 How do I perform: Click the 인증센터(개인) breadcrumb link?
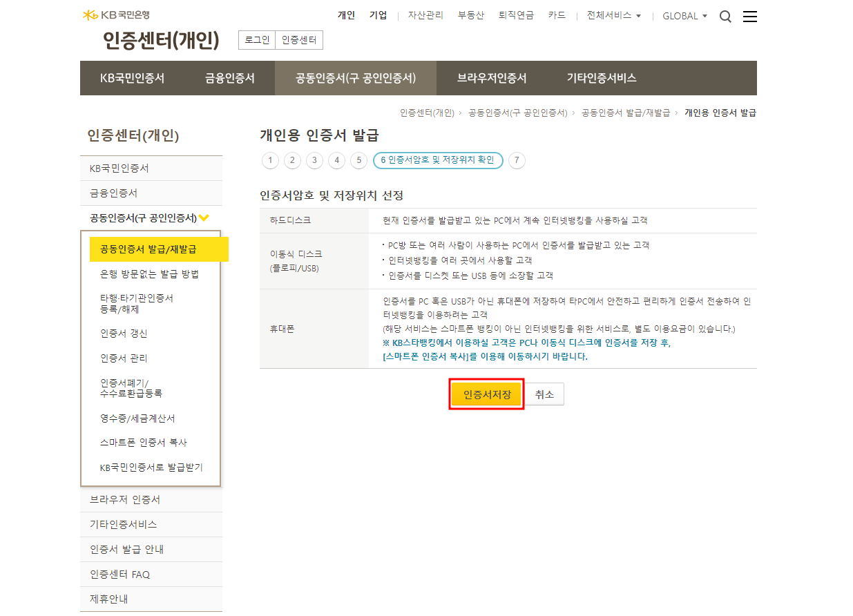(x=427, y=113)
